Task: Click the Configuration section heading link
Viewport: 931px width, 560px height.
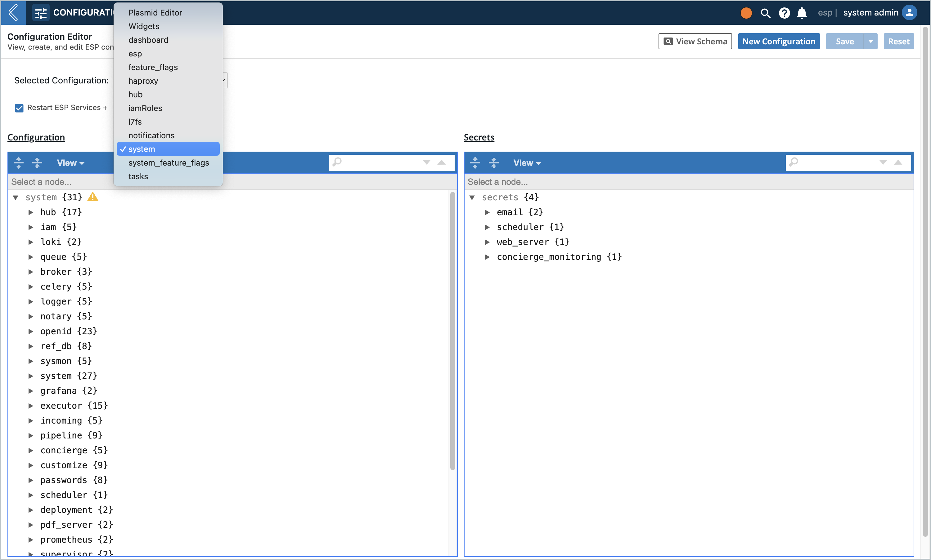Action: [36, 137]
